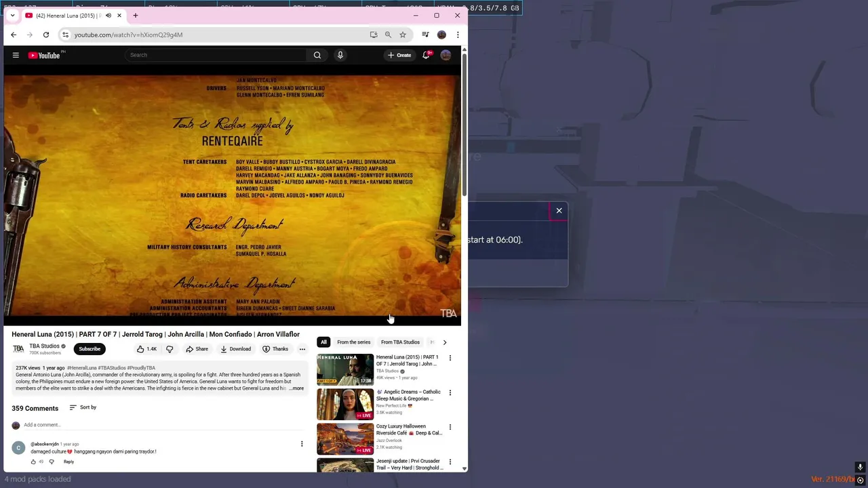Open options for Jesenji update suggestion
Image resolution: width=868 pixels, height=488 pixels.
point(450,462)
